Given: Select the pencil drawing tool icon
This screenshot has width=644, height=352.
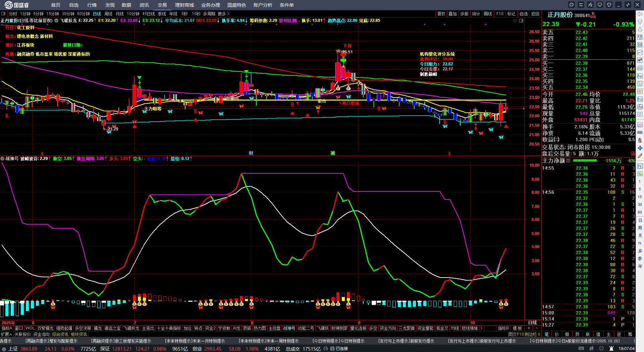Looking at the screenshot, I should click(640, 156).
